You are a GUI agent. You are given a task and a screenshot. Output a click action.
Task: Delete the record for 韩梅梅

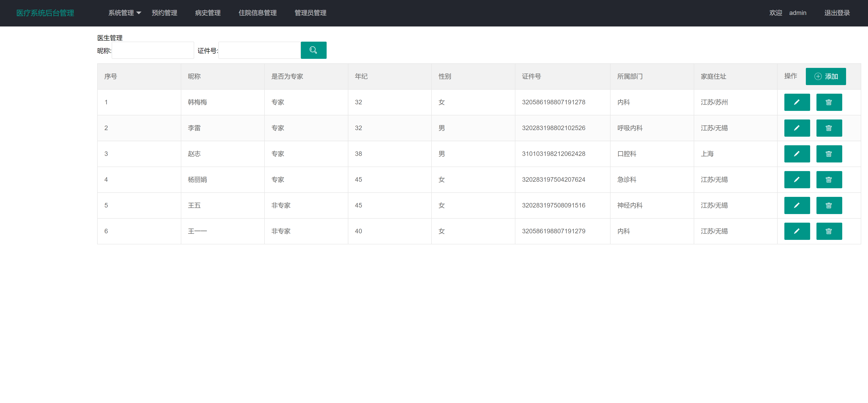829,102
